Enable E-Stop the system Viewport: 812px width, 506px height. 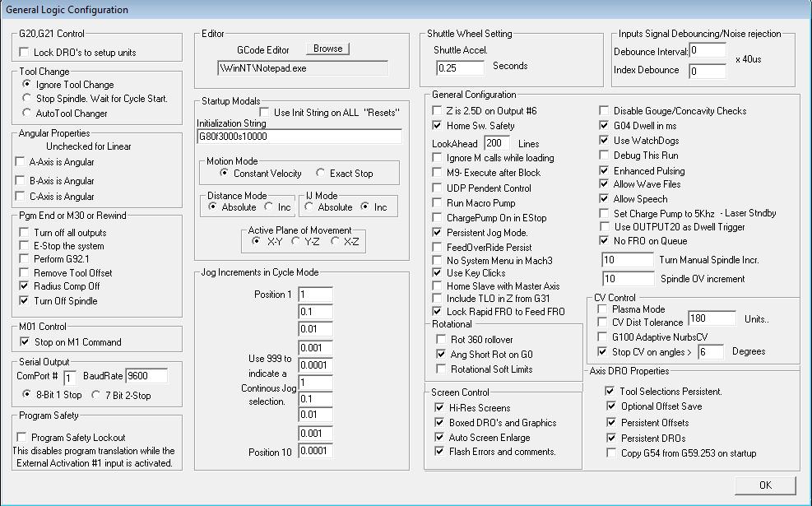[x=24, y=245]
